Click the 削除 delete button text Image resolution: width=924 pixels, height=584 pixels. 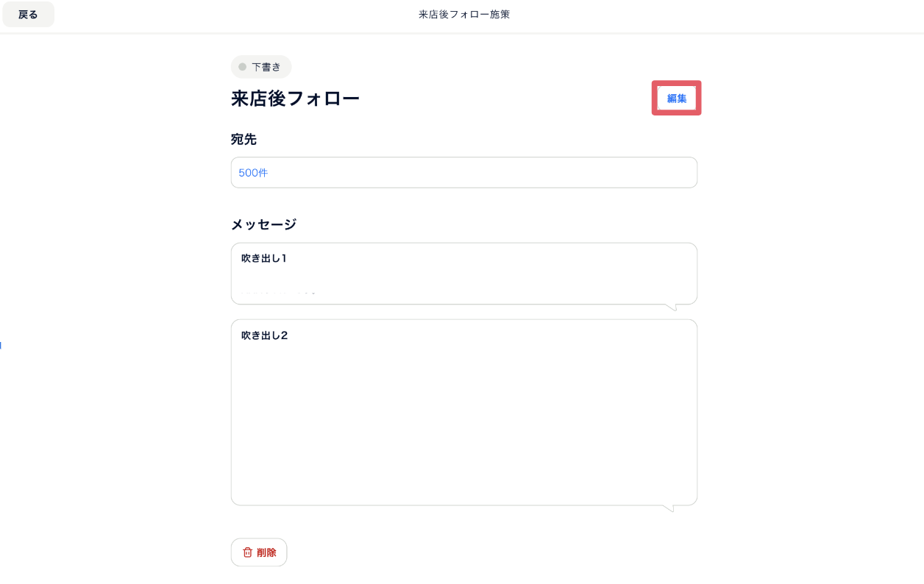coord(267,552)
